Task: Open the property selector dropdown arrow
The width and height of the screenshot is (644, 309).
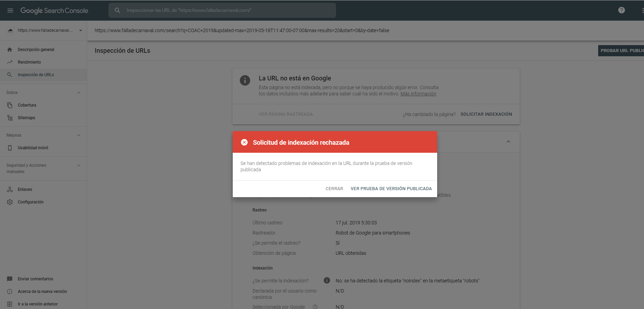Action: [x=80, y=30]
